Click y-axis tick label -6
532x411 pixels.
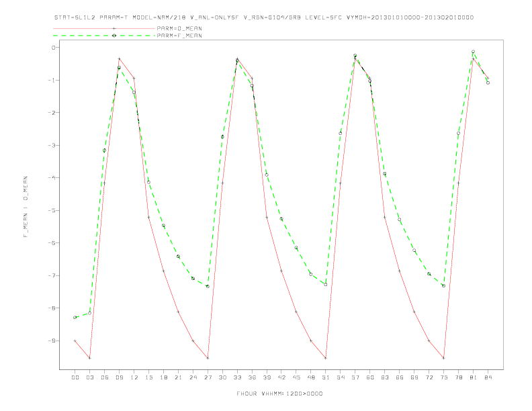click(52, 243)
